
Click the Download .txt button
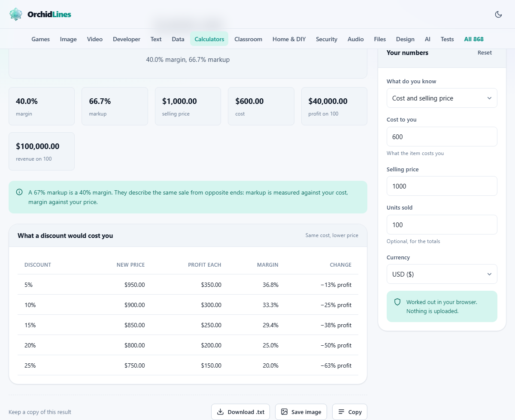241,412
